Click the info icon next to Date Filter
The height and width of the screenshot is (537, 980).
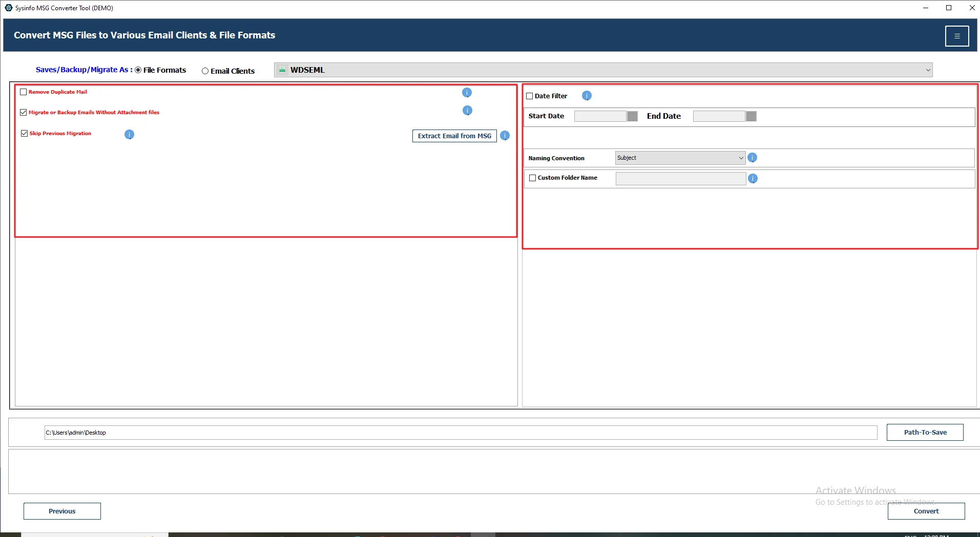coord(586,95)
